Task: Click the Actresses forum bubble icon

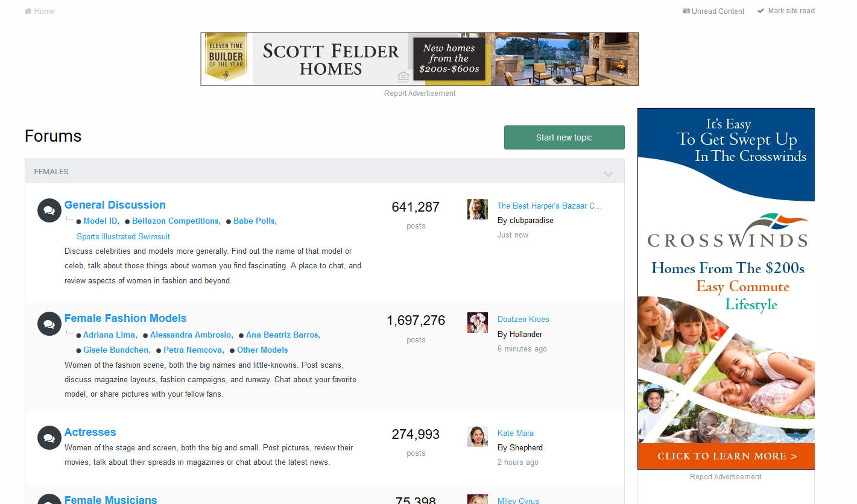Action: [x=49, y=438]
